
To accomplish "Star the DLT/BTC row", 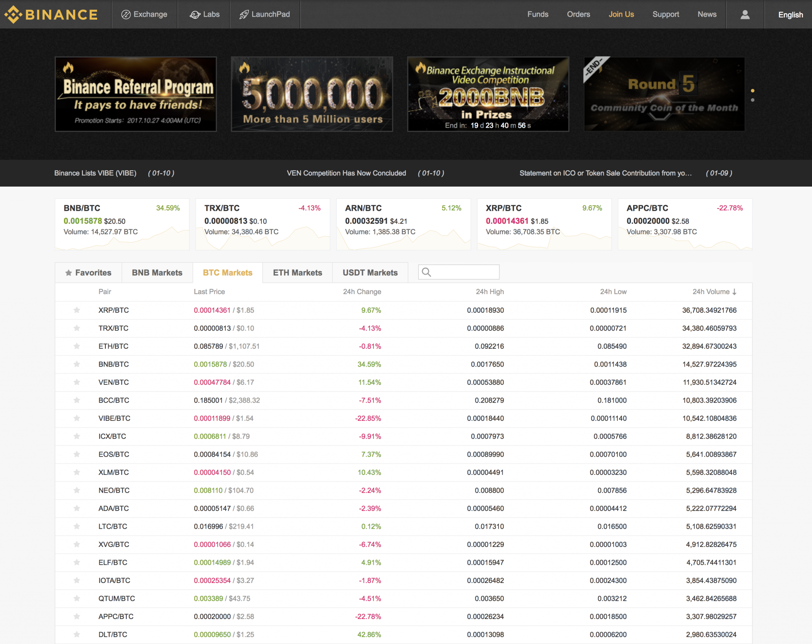I will point(77,635).
